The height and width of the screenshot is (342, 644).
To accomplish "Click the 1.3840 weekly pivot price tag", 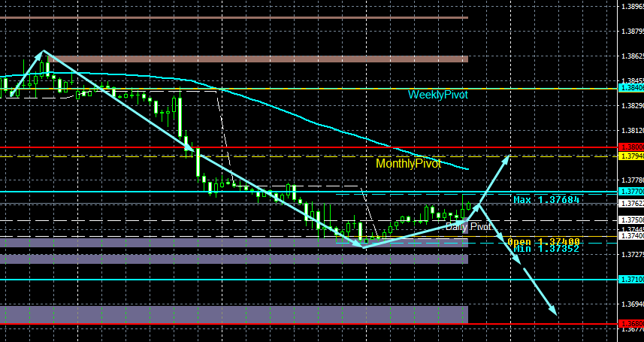I will pyautogui.click(x=631, y=88).
